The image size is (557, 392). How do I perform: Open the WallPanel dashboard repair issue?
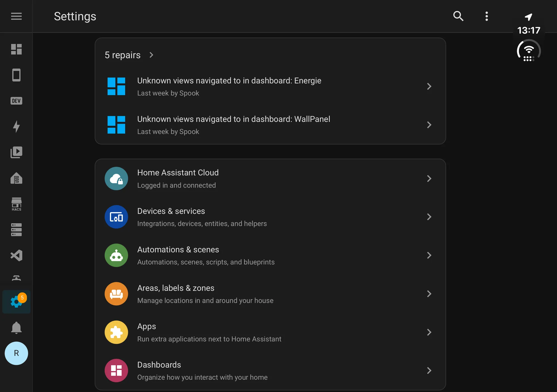270,125
